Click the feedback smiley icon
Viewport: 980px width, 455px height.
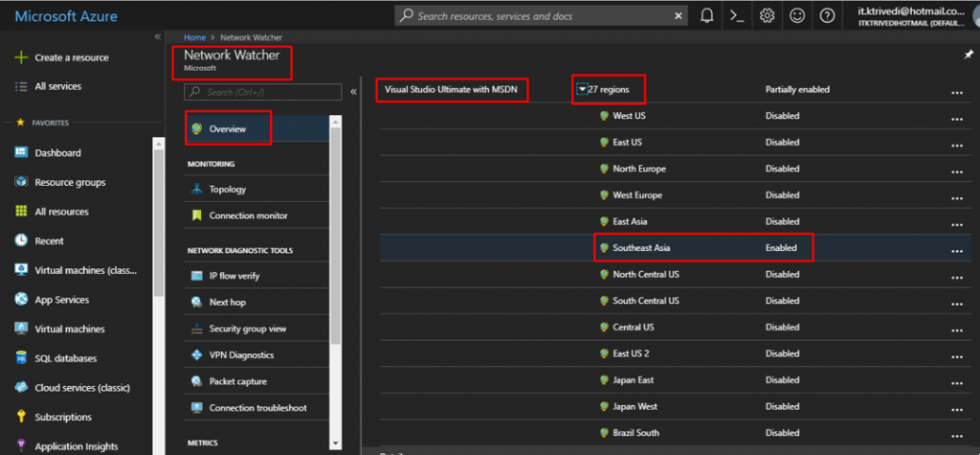pyautogui.click(x=797, y=15)
